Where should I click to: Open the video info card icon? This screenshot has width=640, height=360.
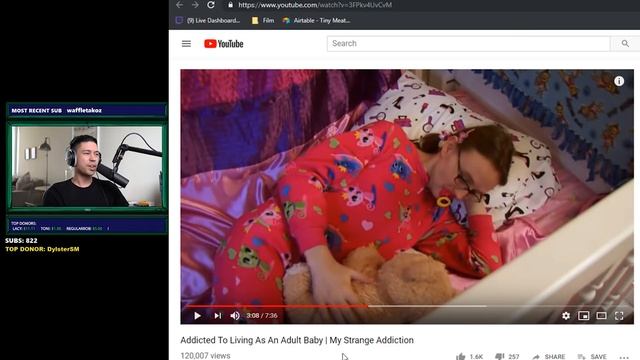(619, 81)
